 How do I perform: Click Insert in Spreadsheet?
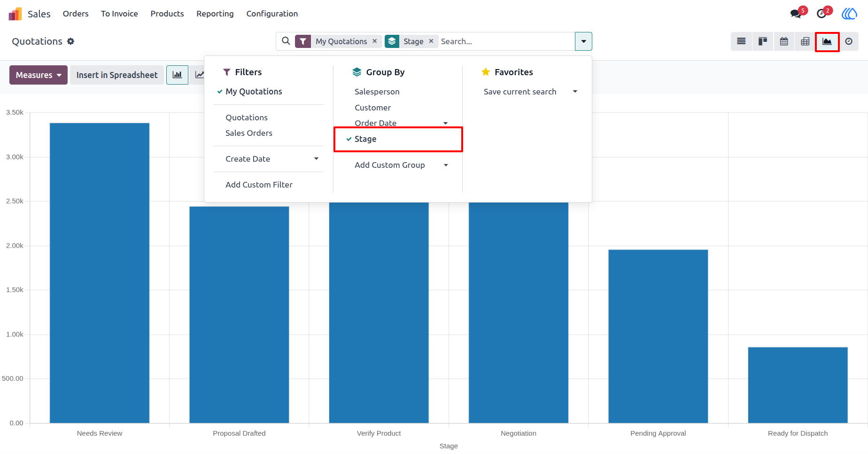click(x=117, y=75)
